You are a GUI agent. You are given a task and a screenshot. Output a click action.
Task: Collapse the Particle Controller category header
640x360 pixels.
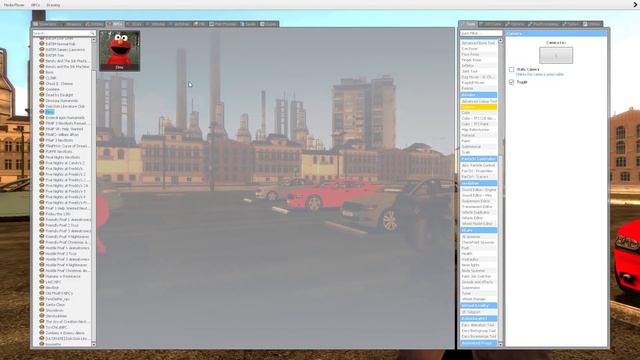tap(479, 159)
